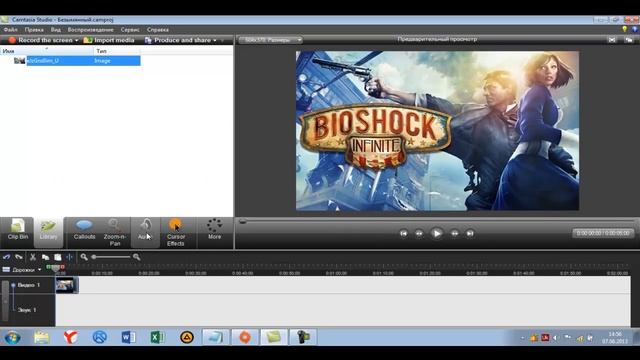
Task: Open Windows Explorer from taskbar
Action: tap(42, 338)
